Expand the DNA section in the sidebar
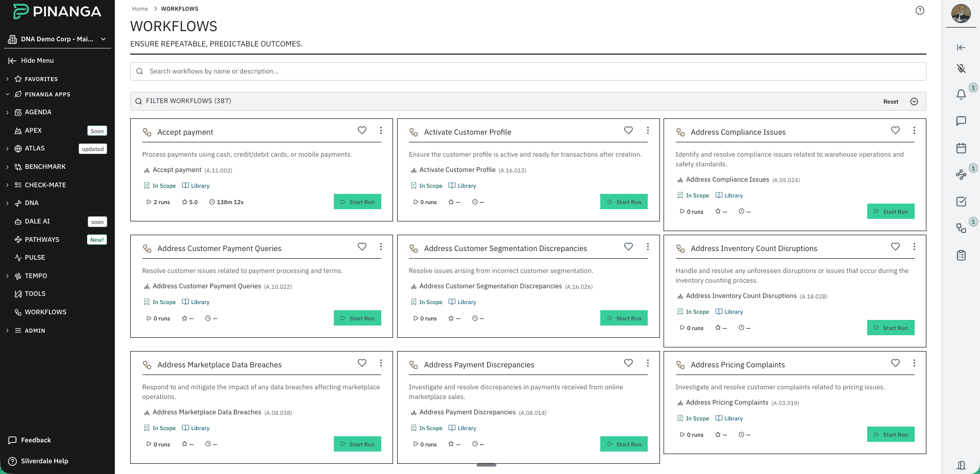This screenshot has width=980, height=474. [7, 203]
